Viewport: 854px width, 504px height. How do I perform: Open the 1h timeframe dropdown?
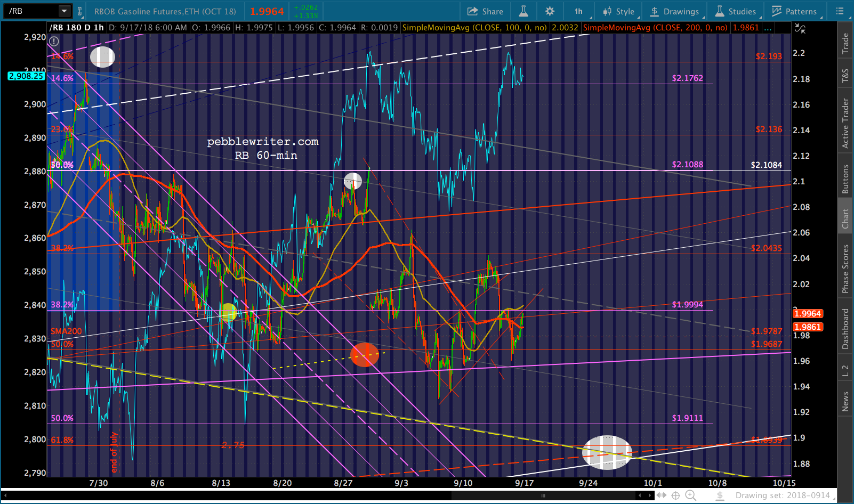click(x=579, y=11)
